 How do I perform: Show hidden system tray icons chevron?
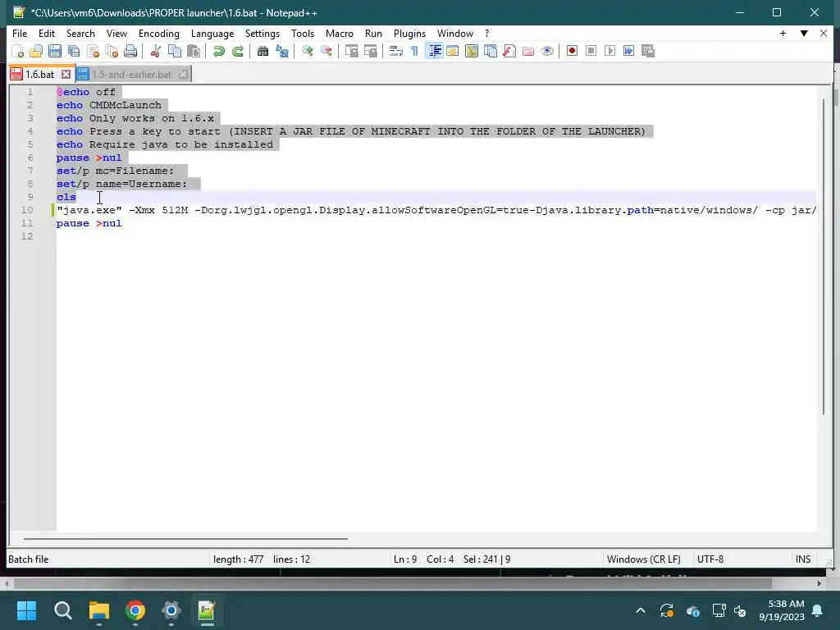pos(640,610)
